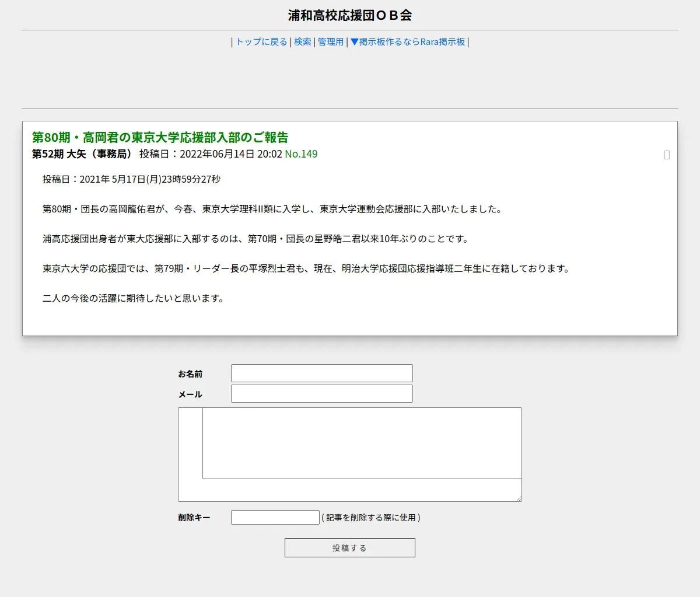Focus the メール input field
Screen dimensions: 700x597
322,394
